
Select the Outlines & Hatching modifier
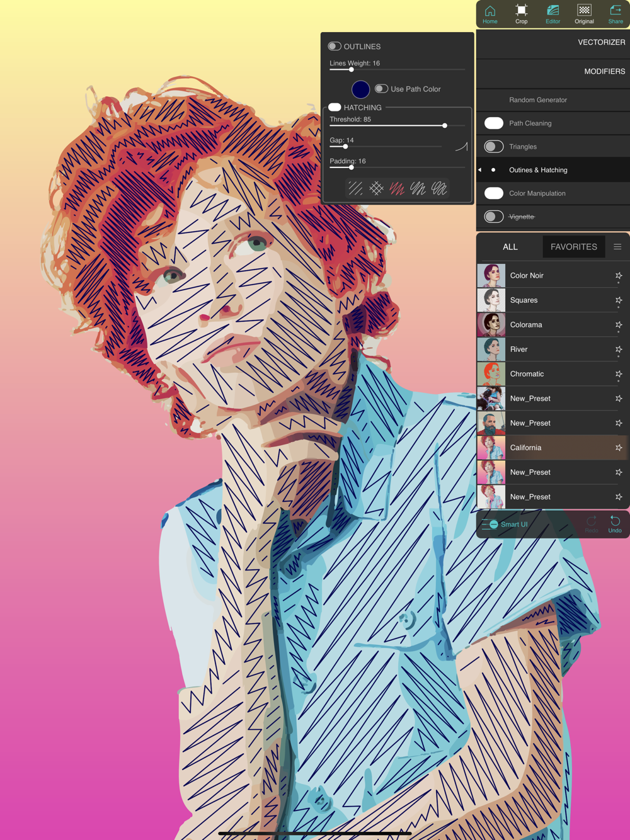(553, 170)
